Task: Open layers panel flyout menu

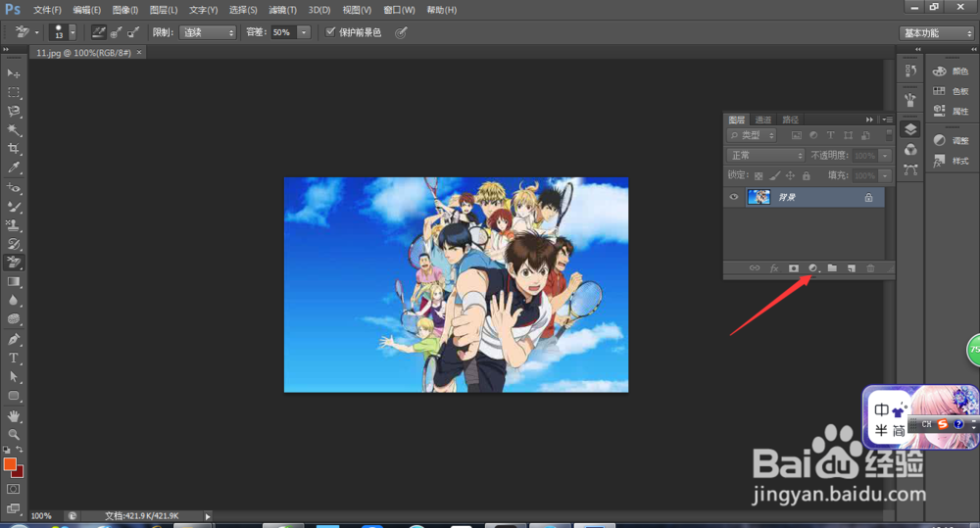Action: [888, 120]
